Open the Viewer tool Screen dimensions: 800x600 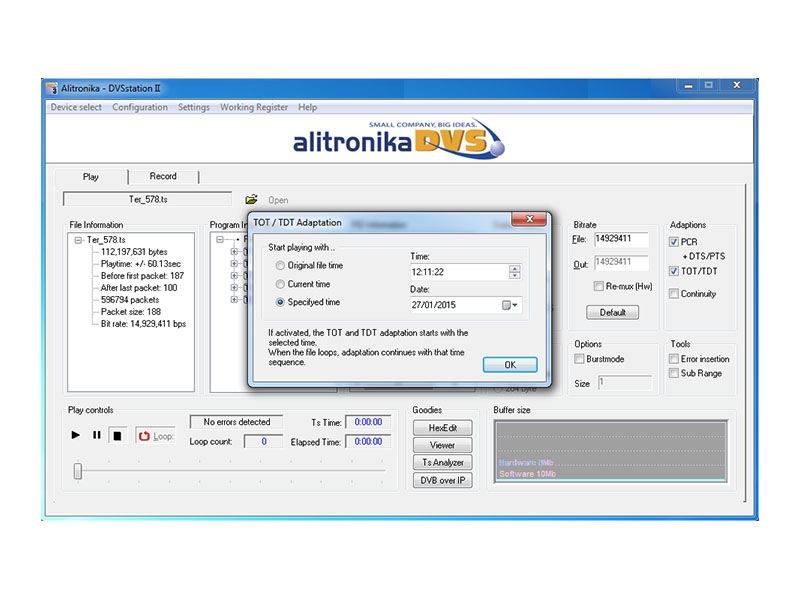pyautogui.click(x=442, y=445)
